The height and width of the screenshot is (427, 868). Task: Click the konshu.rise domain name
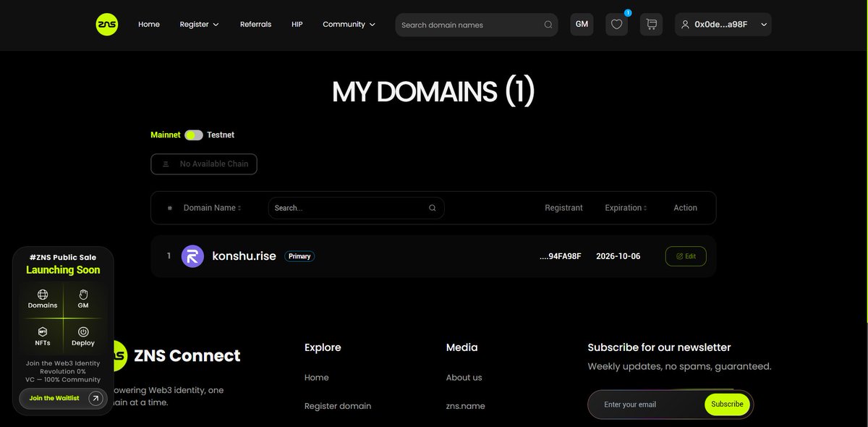click(244, 256)
